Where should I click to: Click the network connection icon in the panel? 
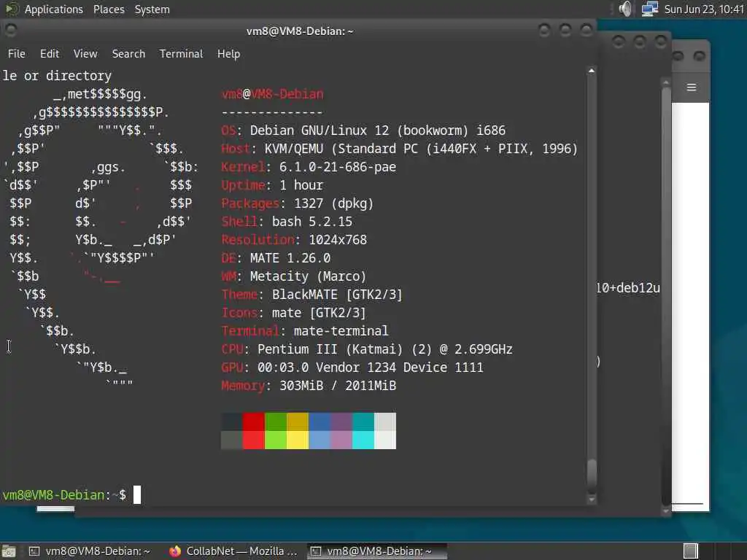649,9
